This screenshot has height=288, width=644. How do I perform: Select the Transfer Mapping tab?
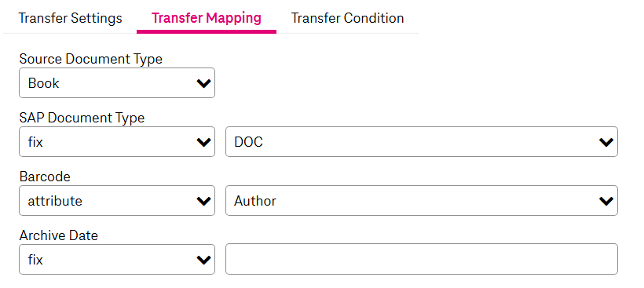[207, 18]
